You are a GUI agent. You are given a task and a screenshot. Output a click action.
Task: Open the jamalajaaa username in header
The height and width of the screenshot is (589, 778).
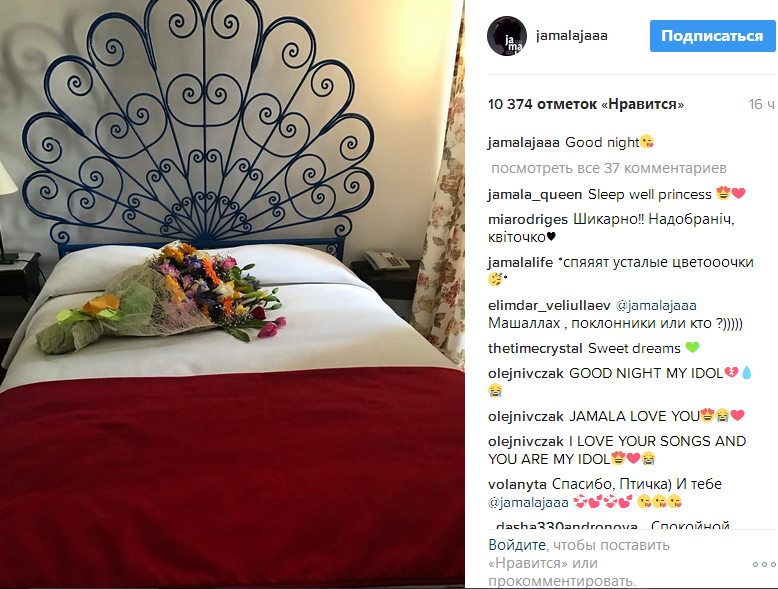572,36
